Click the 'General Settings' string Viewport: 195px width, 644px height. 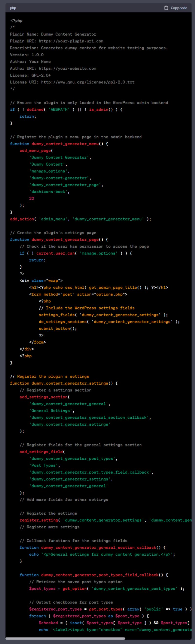[x=51, y=411]
